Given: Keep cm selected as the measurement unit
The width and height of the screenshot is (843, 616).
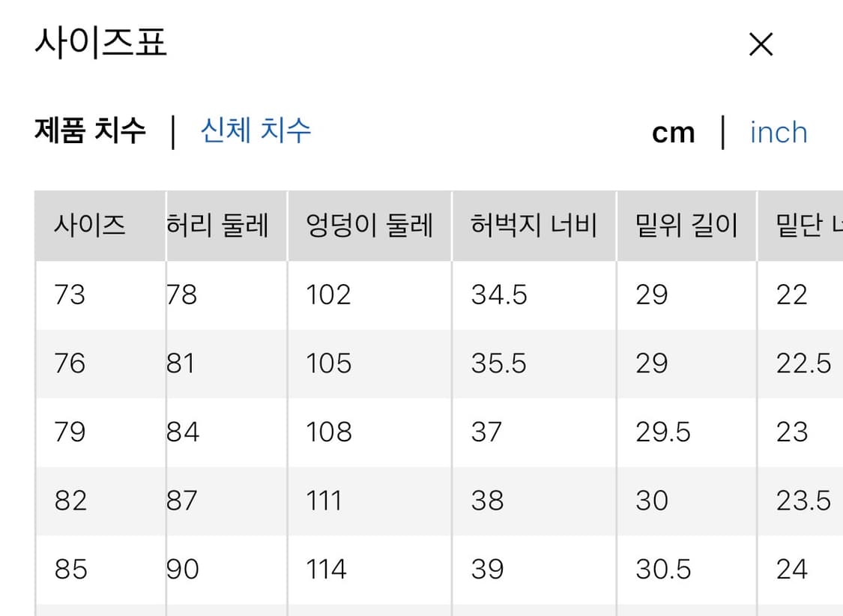Looking at the screenshot, I should click(673, 132).
